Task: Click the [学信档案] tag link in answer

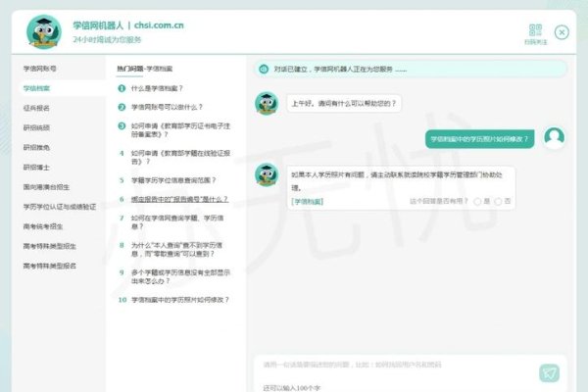Action: pyautogui.click(x=307, y=202)
